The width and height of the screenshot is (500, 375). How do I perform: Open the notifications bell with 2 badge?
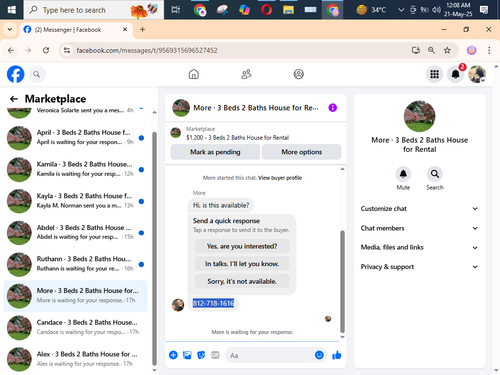click(x=455, y=74)
